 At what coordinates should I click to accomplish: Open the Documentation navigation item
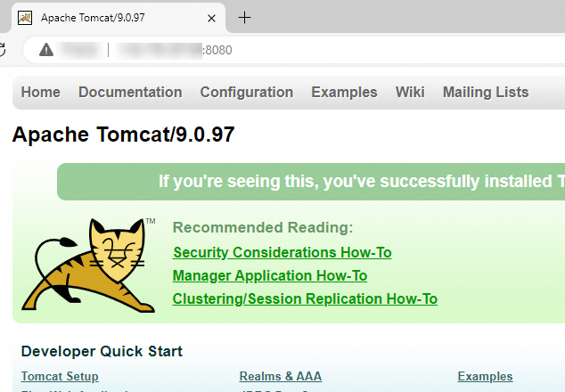[130, 93]
